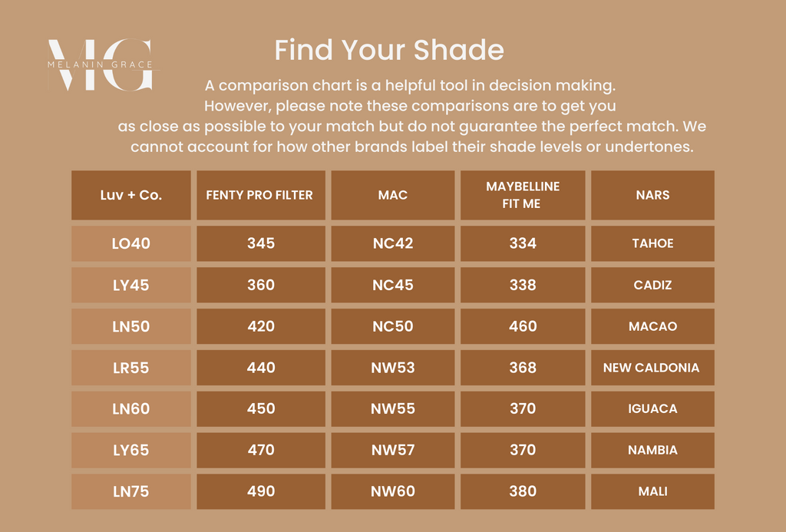
Task: Select the Luv + Co. column header
Action: [131, 195]
